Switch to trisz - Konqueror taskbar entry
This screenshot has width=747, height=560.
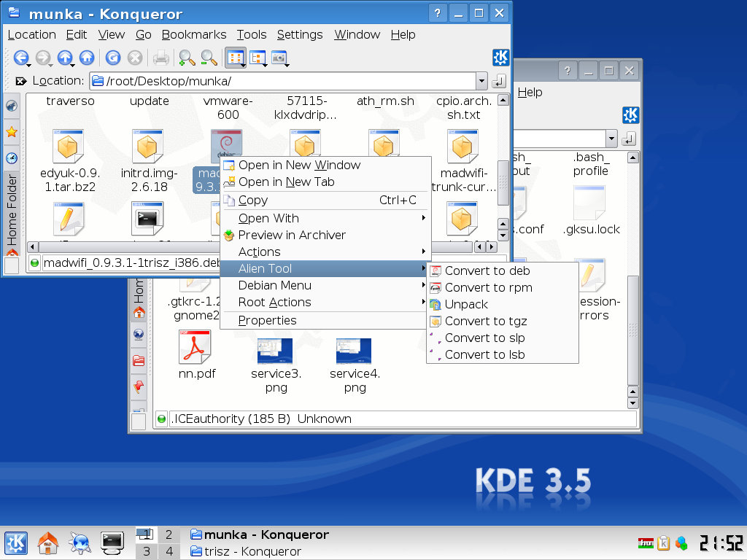tap(246, 551)
